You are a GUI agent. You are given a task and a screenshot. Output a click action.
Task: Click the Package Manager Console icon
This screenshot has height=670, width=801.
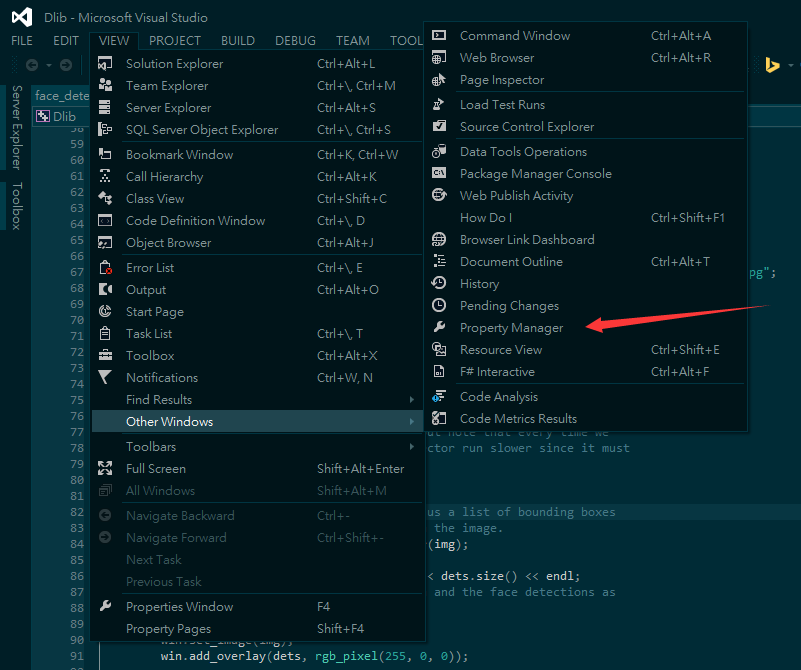(439, 174)
